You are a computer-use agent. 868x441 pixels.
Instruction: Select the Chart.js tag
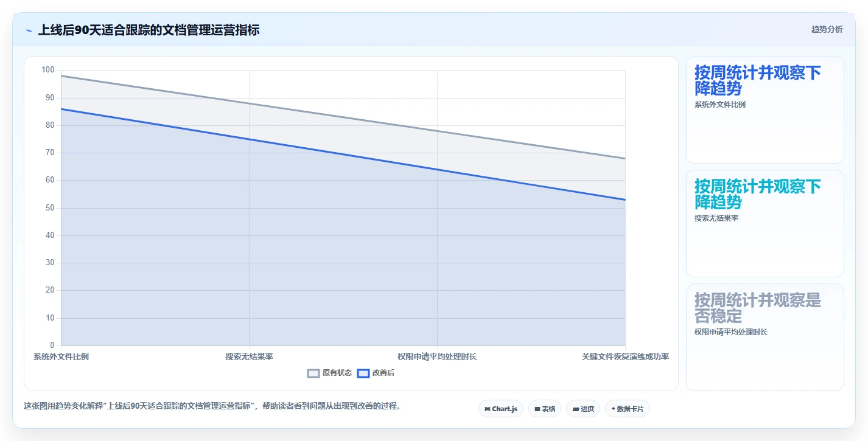(x=501, y=409)
